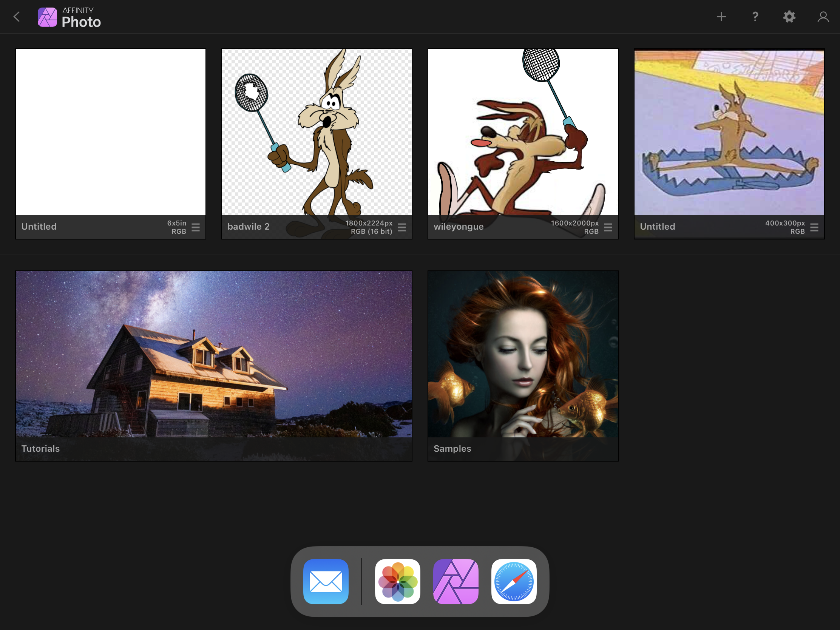Launch Safari from the dock

pos(514,581)
